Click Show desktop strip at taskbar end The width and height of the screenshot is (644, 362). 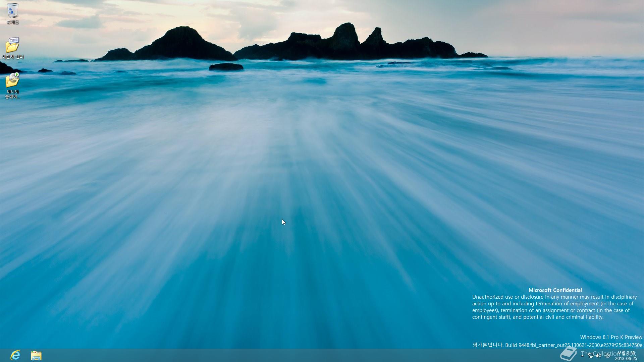point(643,355)
